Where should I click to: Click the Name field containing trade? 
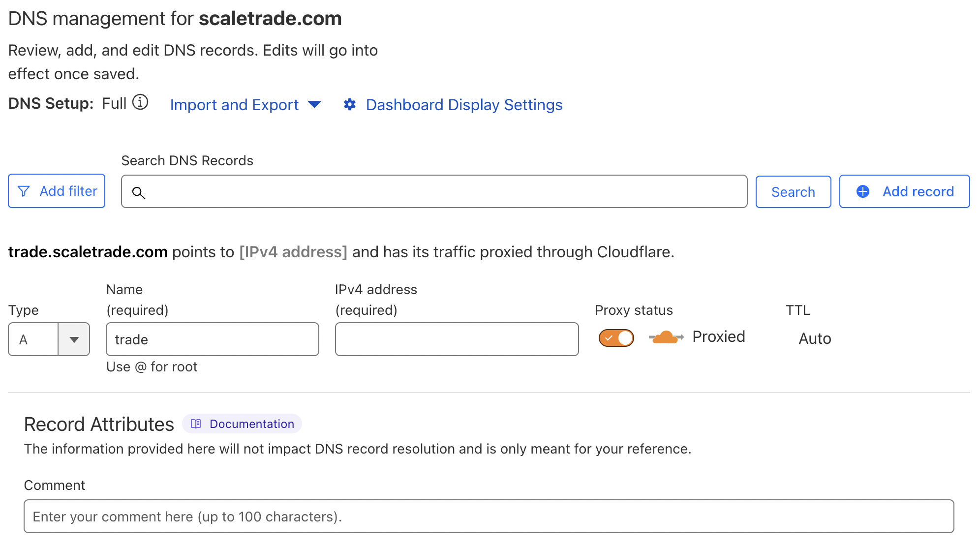pos(212,339)
